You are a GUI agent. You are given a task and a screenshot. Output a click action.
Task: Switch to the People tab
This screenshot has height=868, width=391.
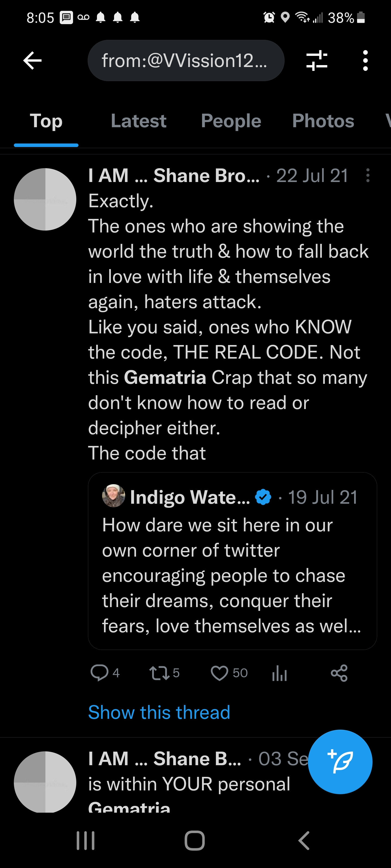[231, 121]
